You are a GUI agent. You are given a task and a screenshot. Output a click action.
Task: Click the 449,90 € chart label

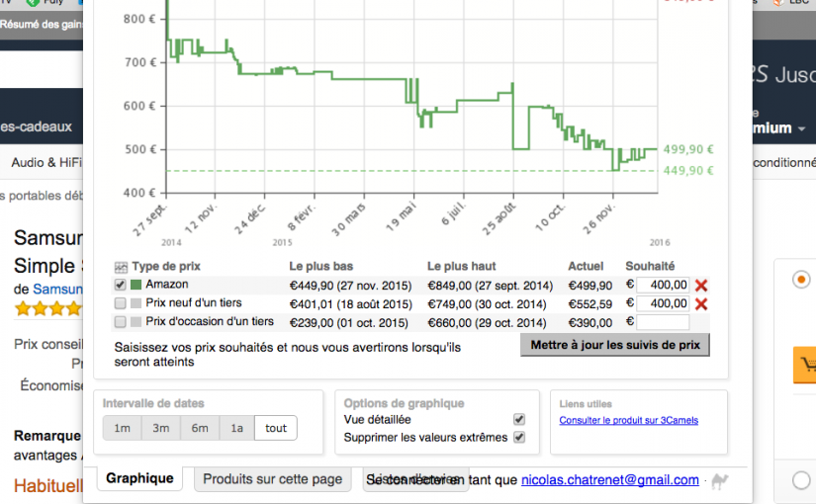click(x=688, y=171)
